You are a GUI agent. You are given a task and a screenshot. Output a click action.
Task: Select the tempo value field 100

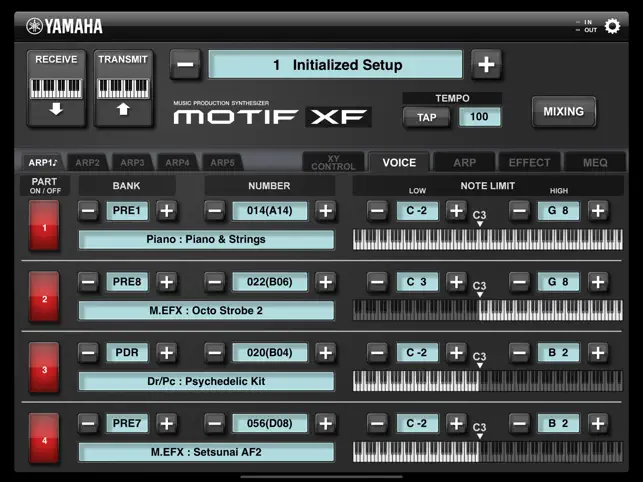pos(479,117)
